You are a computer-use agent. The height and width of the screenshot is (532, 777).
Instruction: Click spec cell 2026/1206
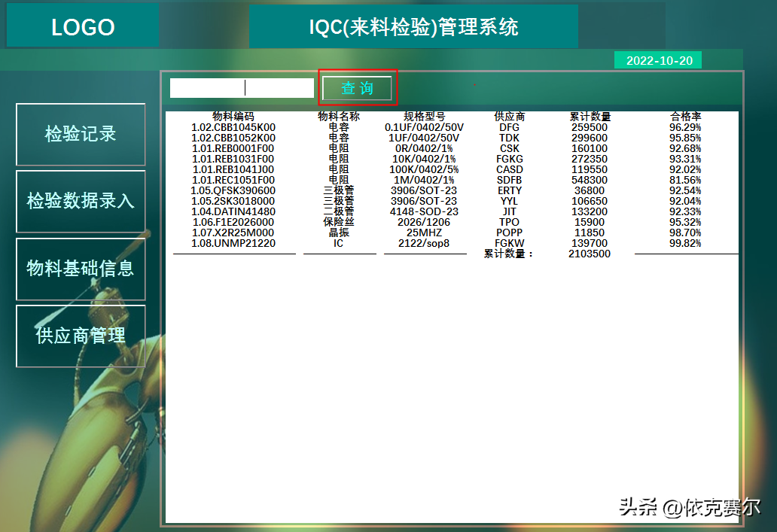424,222
